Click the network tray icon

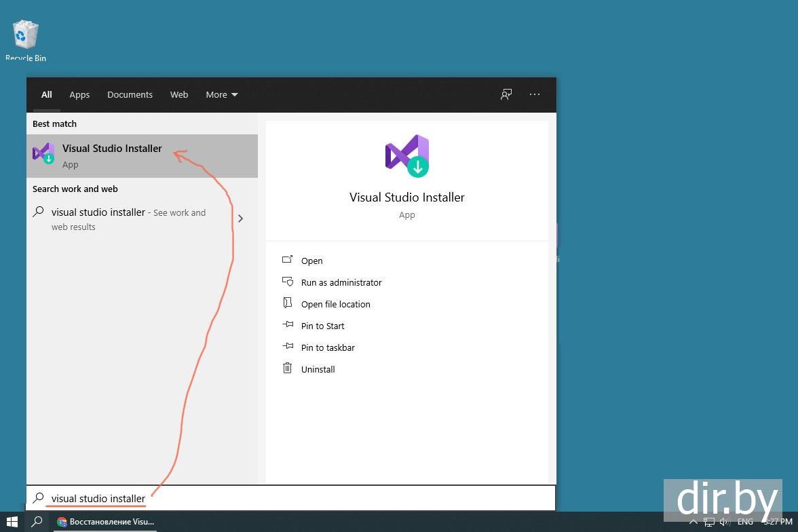(x=709, y=522)
